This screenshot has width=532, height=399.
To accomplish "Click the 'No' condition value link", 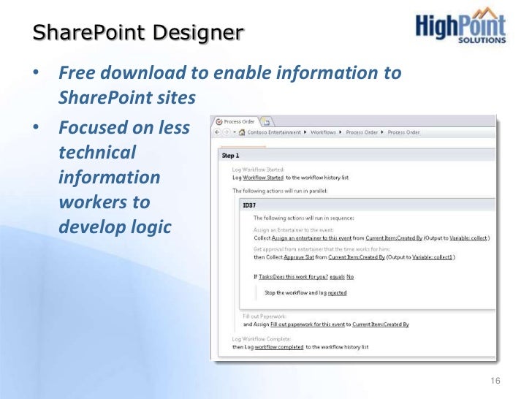I will pyautogui.click(x=350, y=277).
